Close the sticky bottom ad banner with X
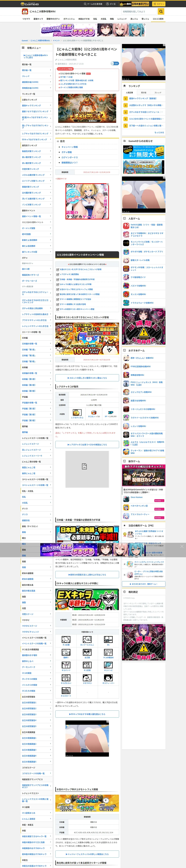The width and height of the screenshot is (186, 868). point(182,546)
